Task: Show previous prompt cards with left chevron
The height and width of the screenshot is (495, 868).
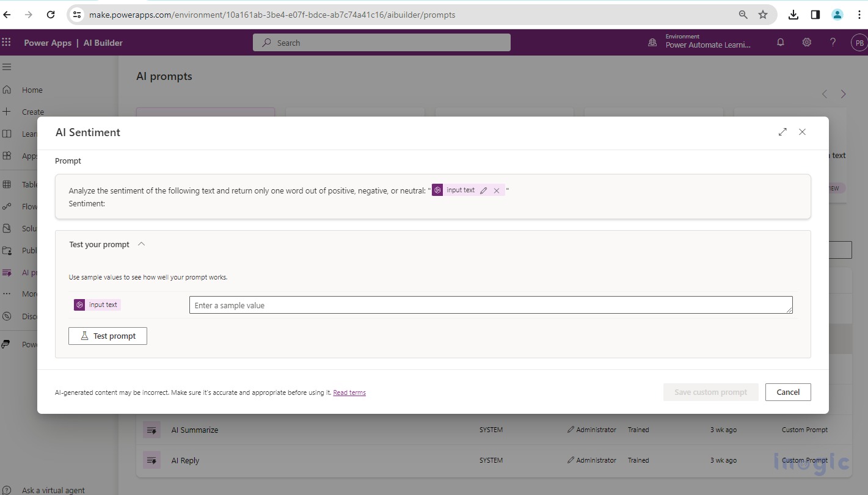Action: click(x=825, y=94)
